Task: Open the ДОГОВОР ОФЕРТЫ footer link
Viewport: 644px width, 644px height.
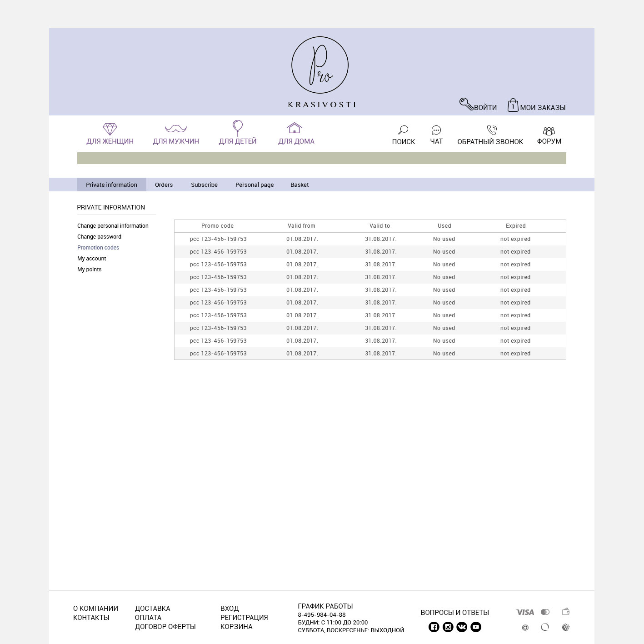Action: [x=165, y=627]
